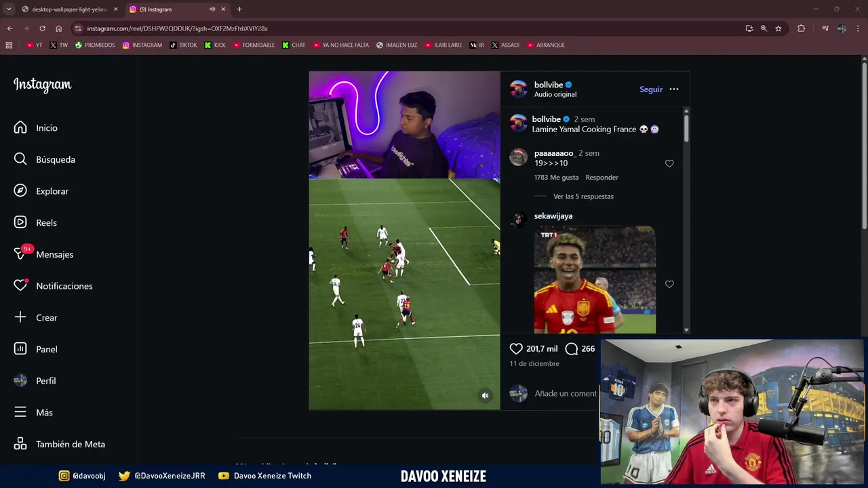Expand Ver las 5 respuestas

click(x=583, y=197)
